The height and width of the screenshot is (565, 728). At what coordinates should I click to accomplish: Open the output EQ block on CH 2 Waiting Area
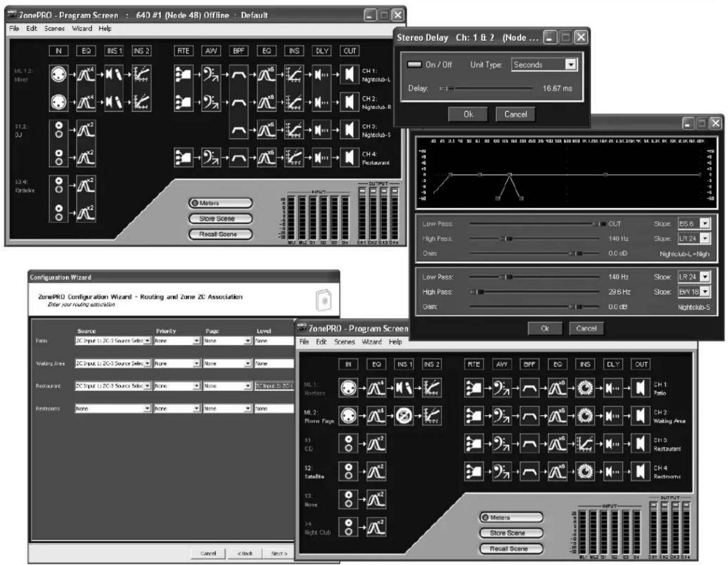coord(557,416)
